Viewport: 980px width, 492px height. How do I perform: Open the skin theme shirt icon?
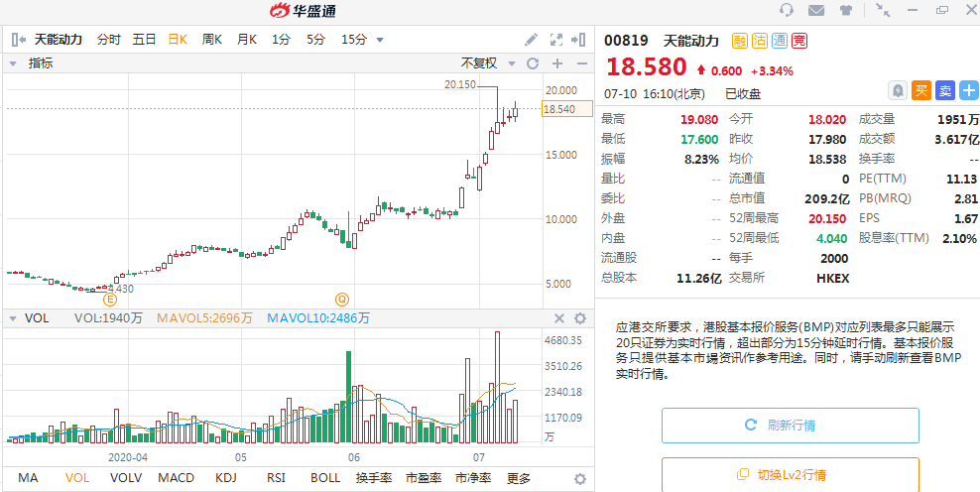pos(845,10)
